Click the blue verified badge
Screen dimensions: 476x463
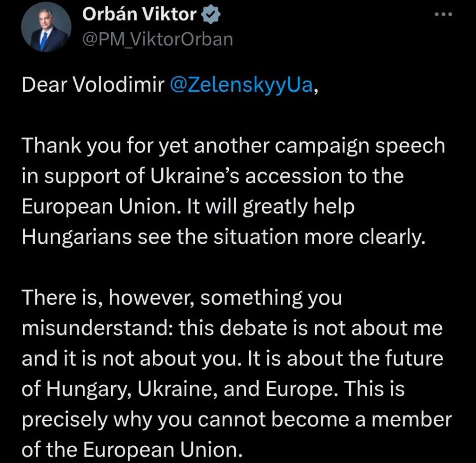tap(210, 15)
